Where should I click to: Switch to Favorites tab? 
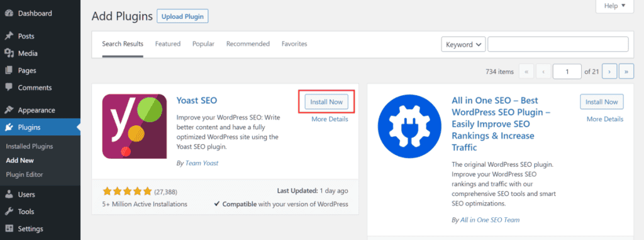294,43
